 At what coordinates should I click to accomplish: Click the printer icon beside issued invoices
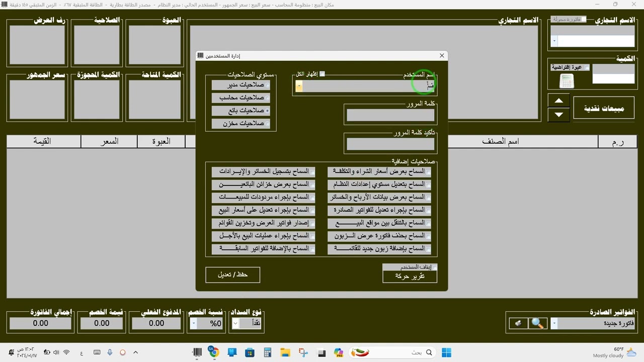tap(518, 323)
